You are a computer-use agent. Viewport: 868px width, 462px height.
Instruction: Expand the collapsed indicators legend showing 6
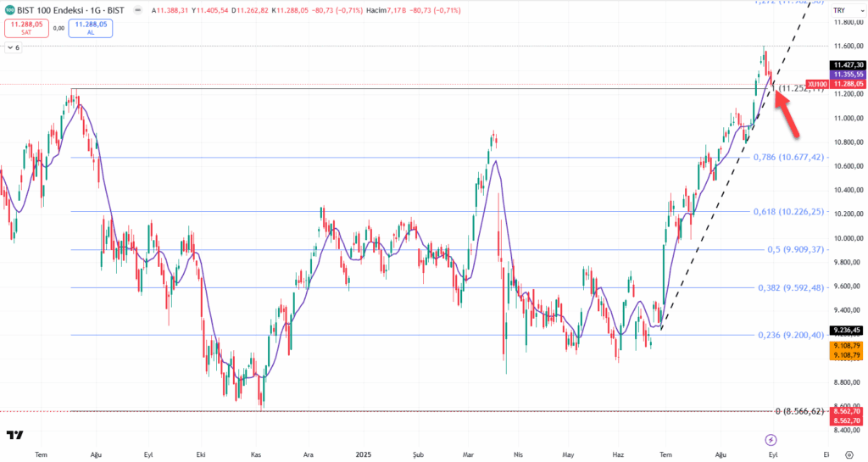pos(13,47)
